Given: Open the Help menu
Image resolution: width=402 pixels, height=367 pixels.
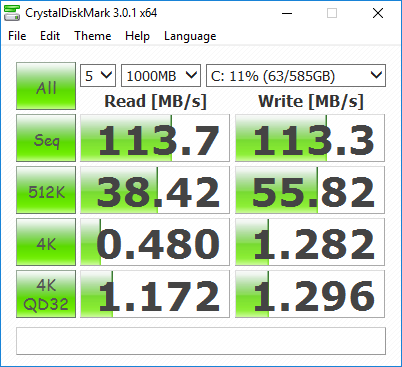Looking at the screenshot, I should point(137,36).
